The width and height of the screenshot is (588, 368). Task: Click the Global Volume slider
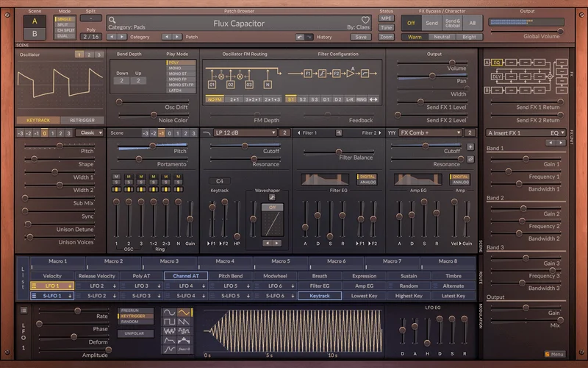pos(526,31)
